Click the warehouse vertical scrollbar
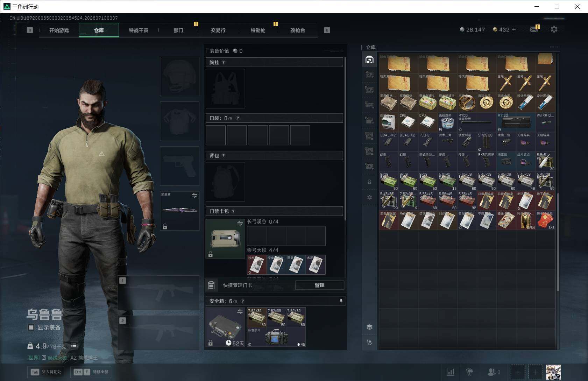 pyautogui.click(x=558, y=241)
